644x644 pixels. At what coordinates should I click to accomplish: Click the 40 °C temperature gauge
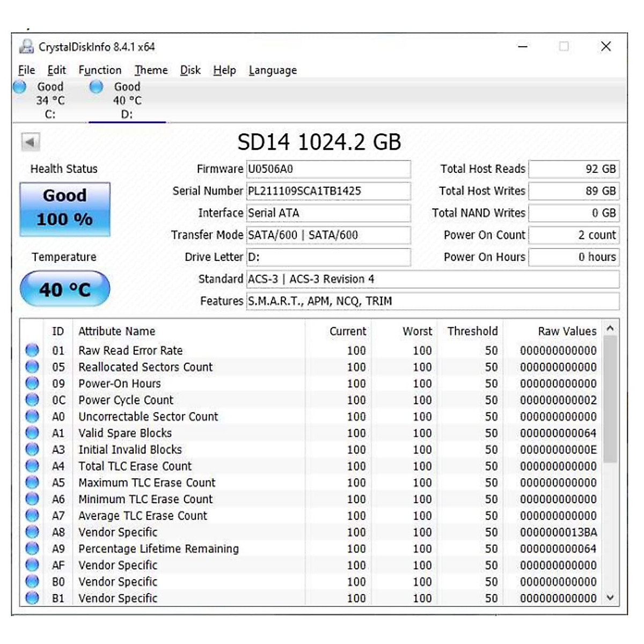point(64,289)
